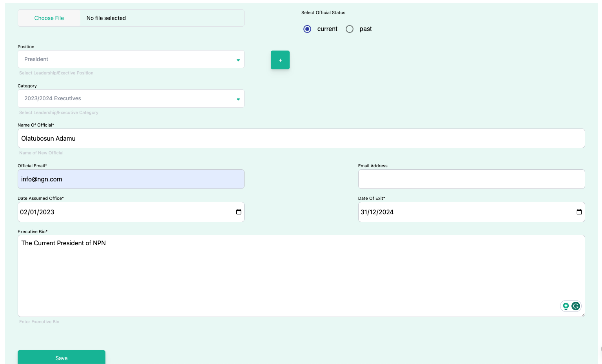Open Category dropdown showing 2023/2024 Executives

pyautogui.click(x=131, y=98)
